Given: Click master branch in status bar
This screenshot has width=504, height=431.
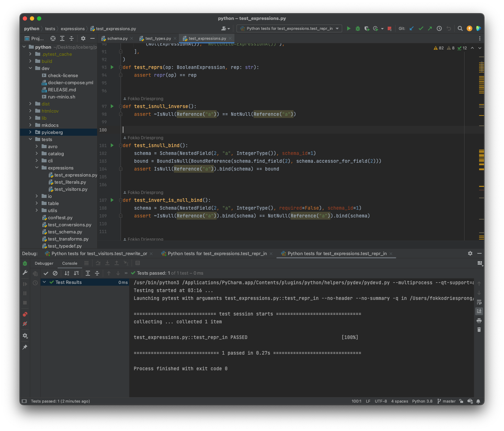Looking at the screenshot, I should [x=446, y=401].
